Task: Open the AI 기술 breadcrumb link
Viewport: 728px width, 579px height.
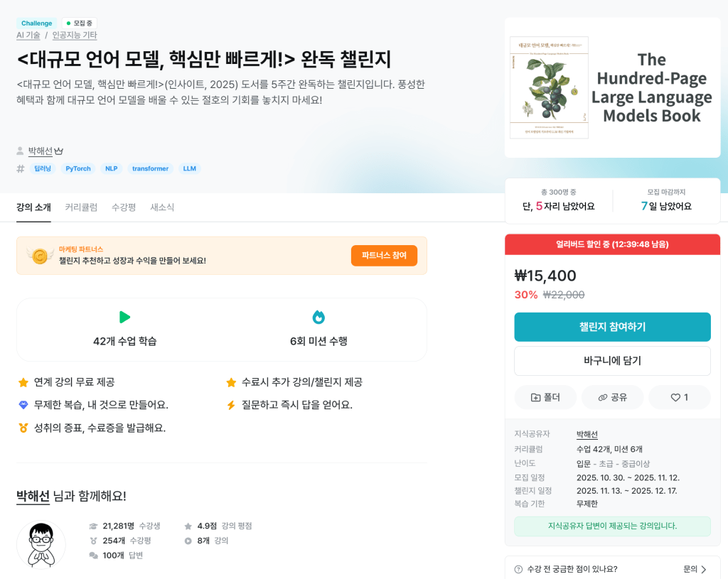Action: point(28,36)
